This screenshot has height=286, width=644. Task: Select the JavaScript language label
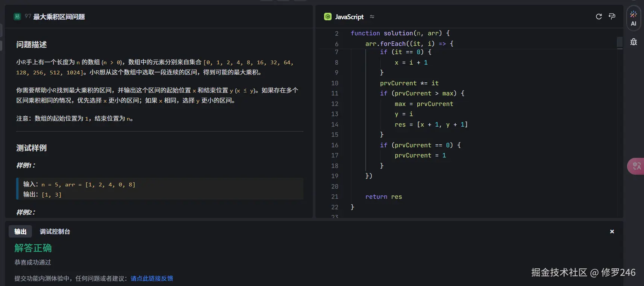tap(349, 17)
